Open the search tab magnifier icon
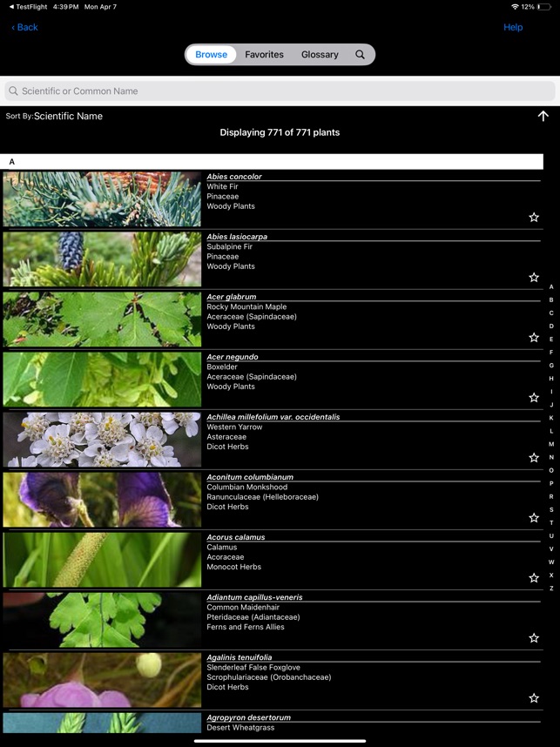The height and width of the screenshot is (747, 560). 360,54
